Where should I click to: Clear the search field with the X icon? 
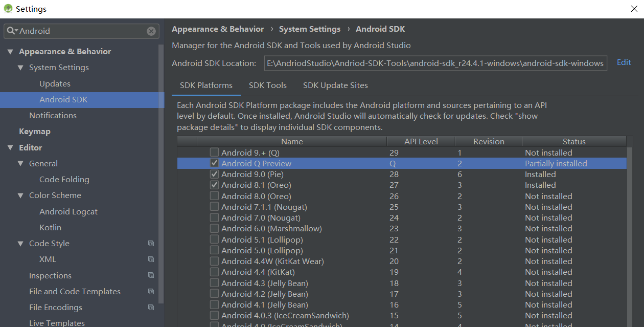click(151, 31)
